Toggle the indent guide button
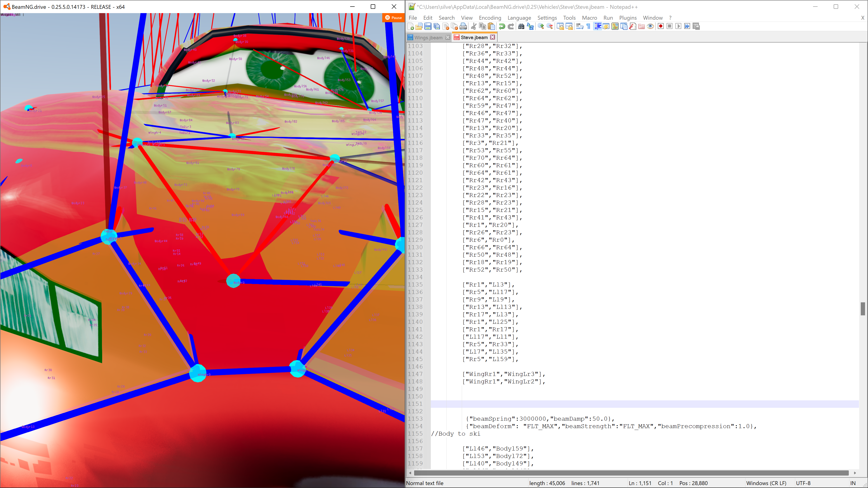868x488 pixels. [x=597, y=26]
